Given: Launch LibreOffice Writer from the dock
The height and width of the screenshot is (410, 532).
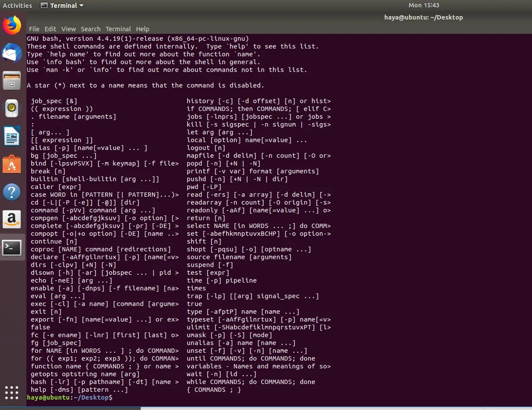Looking at the screenshot, I should [x=12, y=137].
